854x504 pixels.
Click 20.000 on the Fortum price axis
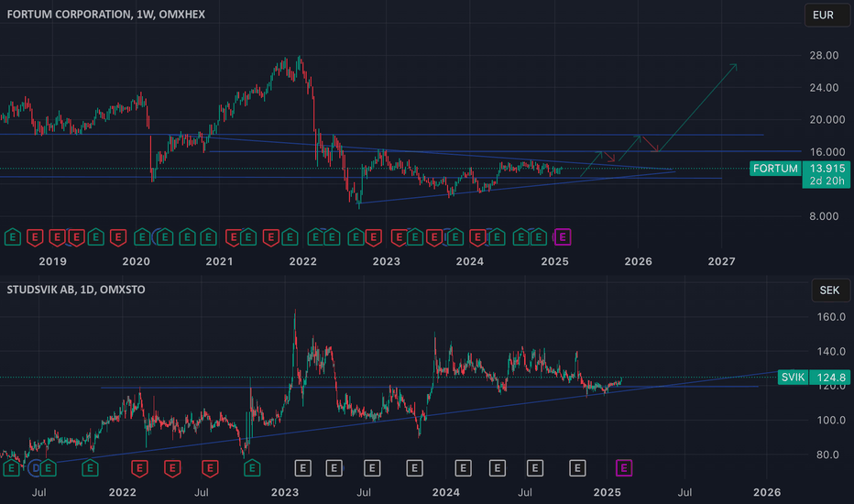pyautogui.click(x=827, y=119)
